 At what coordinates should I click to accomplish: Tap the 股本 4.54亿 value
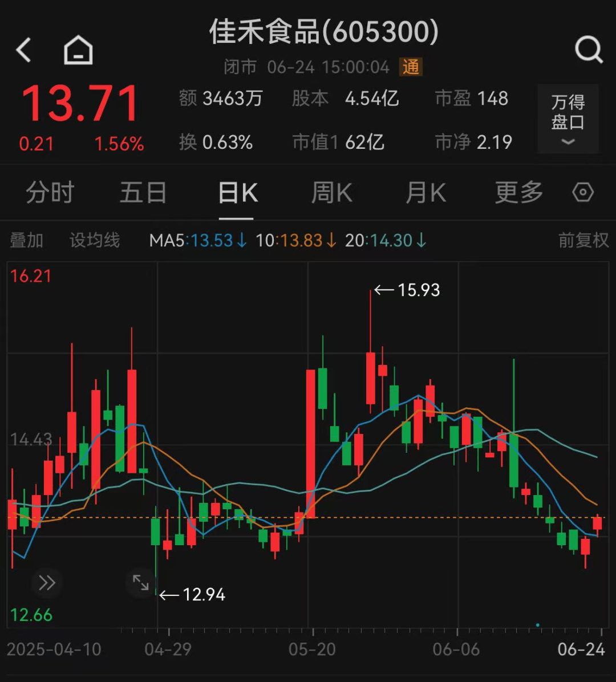point(346,98)
